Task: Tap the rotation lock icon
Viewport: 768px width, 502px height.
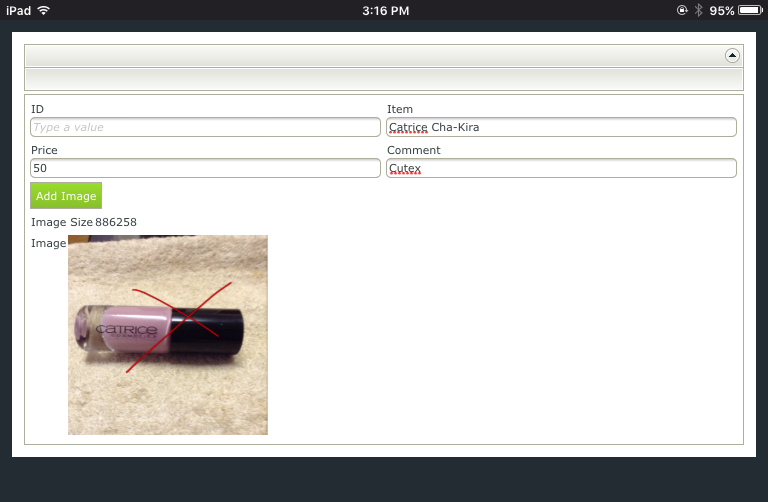Action: [x=682, y=10]
